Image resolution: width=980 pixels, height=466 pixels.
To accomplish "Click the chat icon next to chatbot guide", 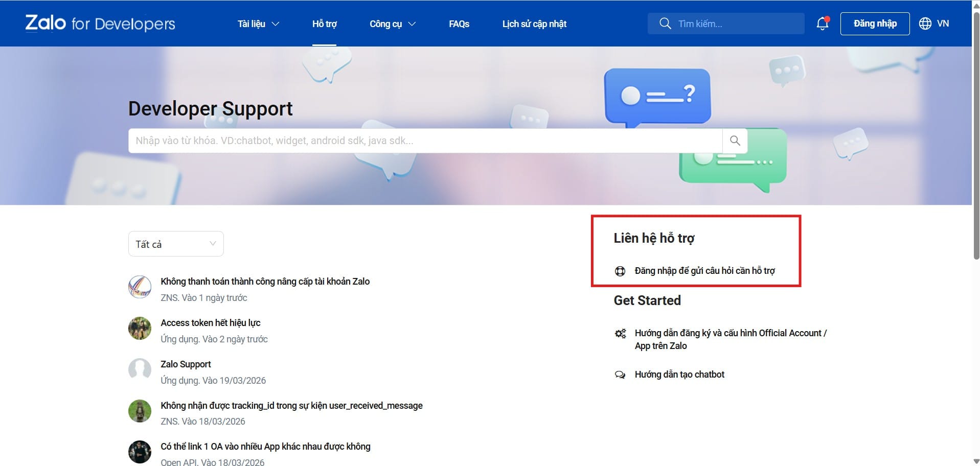I will 620,374.
